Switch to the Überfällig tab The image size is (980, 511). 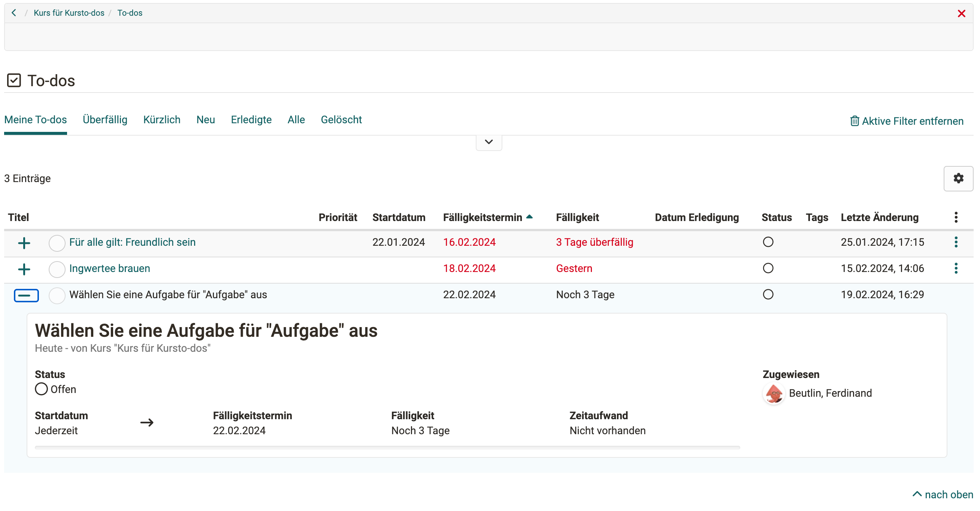tap(105, 120)
